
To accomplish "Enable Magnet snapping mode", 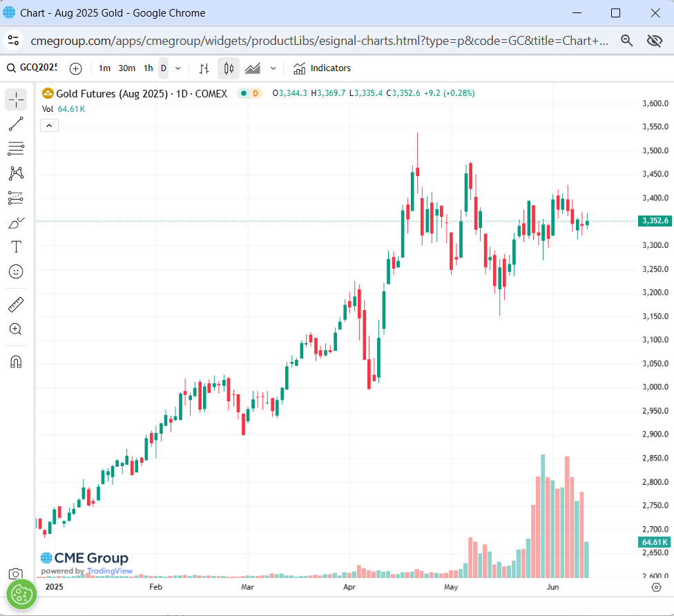I will (x=16, y=361).
